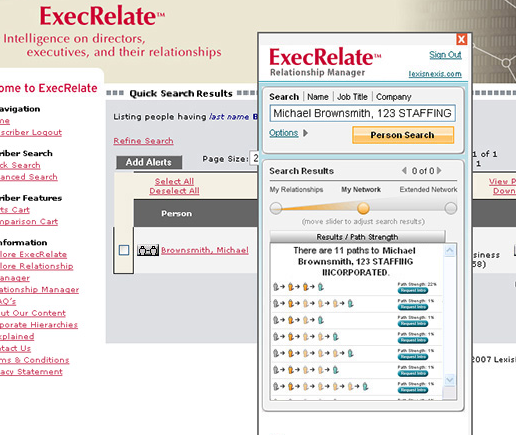The width and height of the screenshot is (516, 435).
Task: Go to previous result left of '0 of 0'
Action: [404, 171]
